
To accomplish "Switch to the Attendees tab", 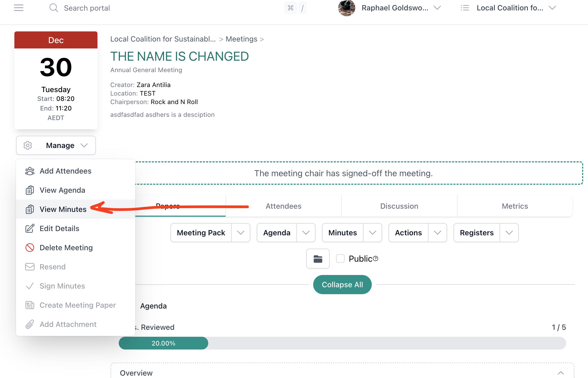I will tap(283, 206).
